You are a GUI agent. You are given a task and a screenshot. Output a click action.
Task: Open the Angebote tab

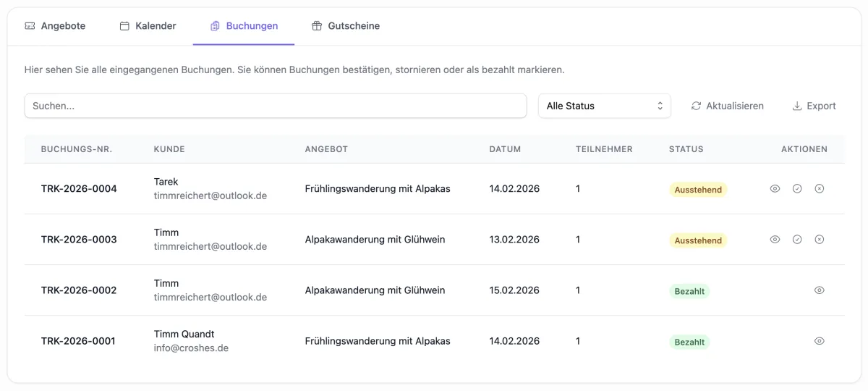coord(55,26)
